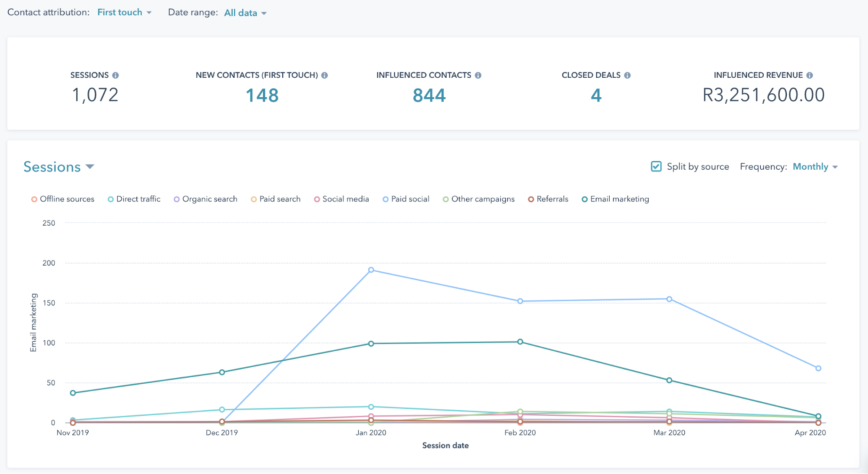Click Paid social data point for Jan 2020

click(371, 270)
